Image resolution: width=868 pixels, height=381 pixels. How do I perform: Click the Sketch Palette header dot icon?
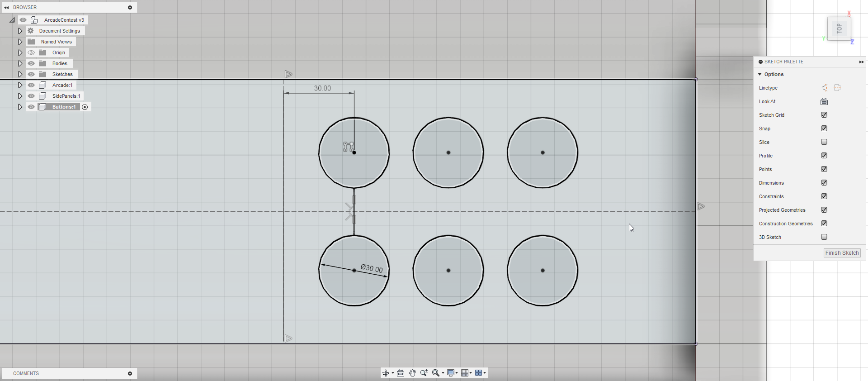tap(761, 62)
